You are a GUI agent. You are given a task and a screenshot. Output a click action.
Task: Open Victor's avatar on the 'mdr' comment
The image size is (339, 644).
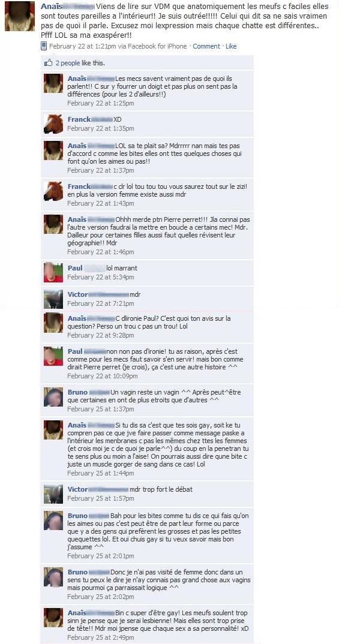point(53,299)
